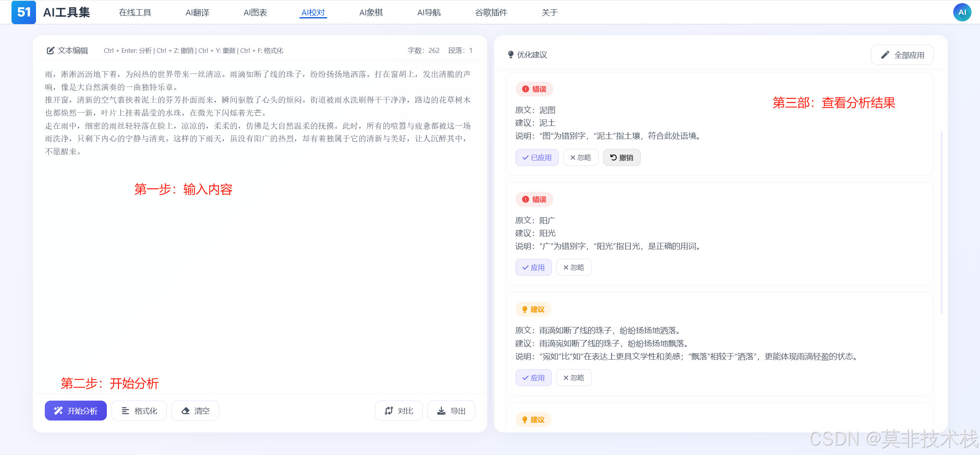Switch to the AI图表 page

point(255,13)
